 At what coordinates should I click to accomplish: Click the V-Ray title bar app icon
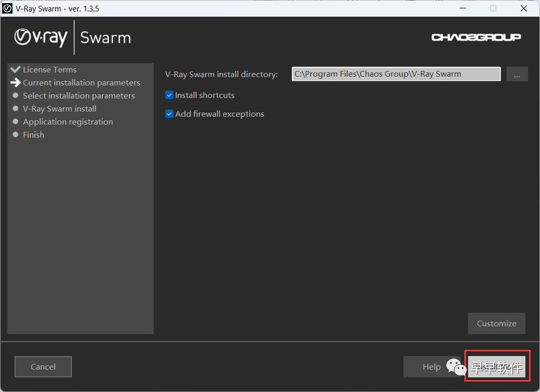[7, 8]
